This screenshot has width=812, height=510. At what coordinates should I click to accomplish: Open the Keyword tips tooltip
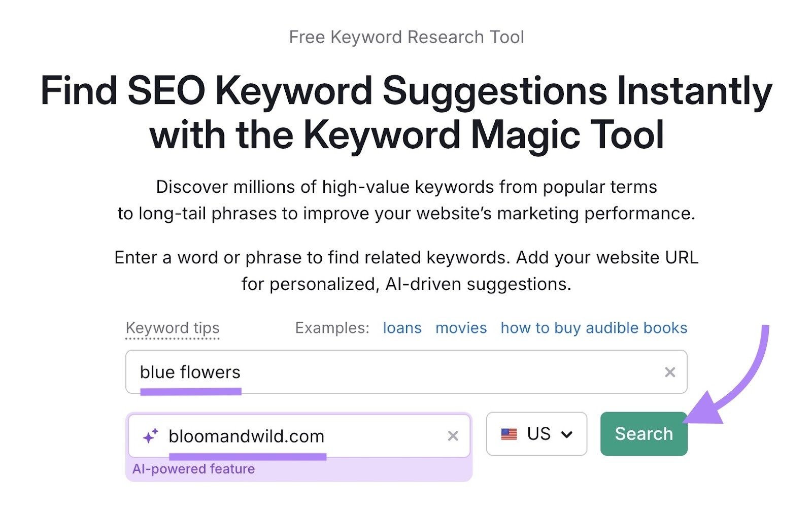(x=173, y=328)
